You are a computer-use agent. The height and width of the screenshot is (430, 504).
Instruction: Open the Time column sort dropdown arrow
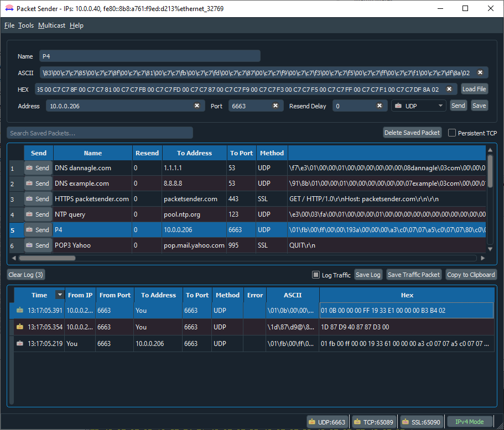point(60,295)
